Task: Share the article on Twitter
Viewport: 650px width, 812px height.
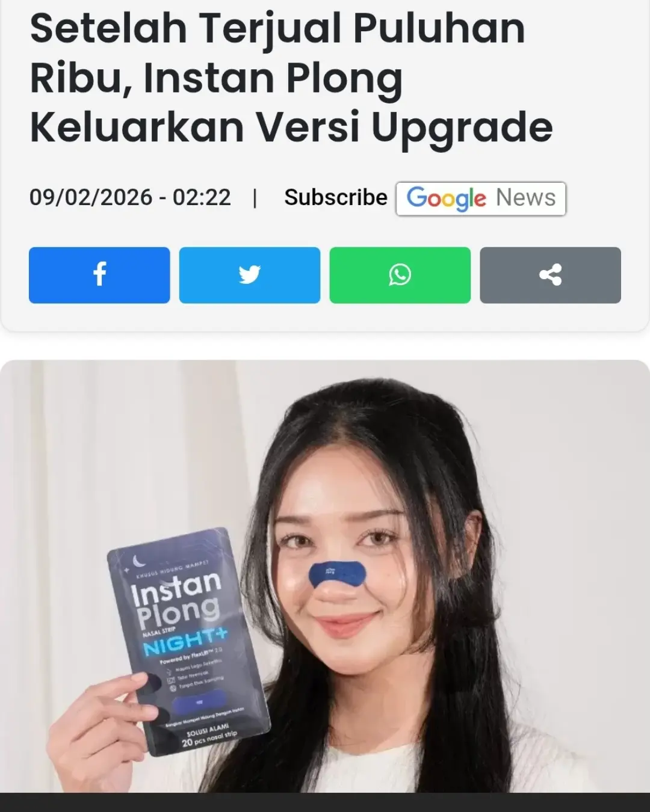Action: (x=250, y=275)
